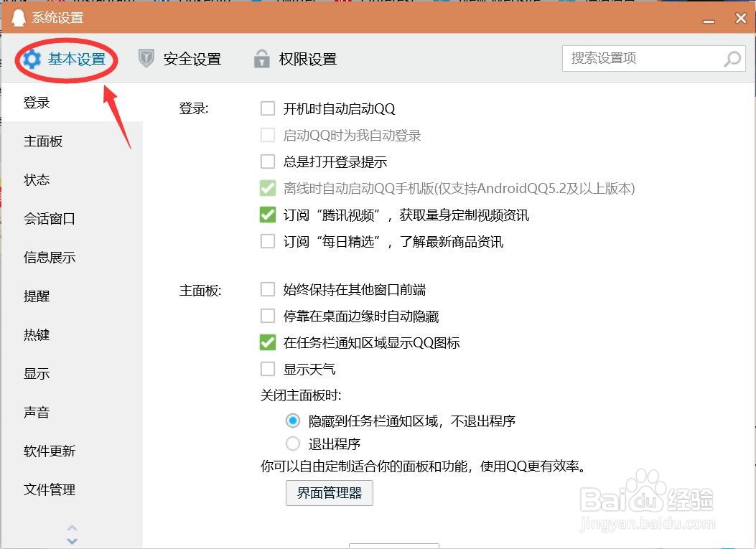
Task: Click the gear icon of 基本设置
Action: tap(32, 60)
